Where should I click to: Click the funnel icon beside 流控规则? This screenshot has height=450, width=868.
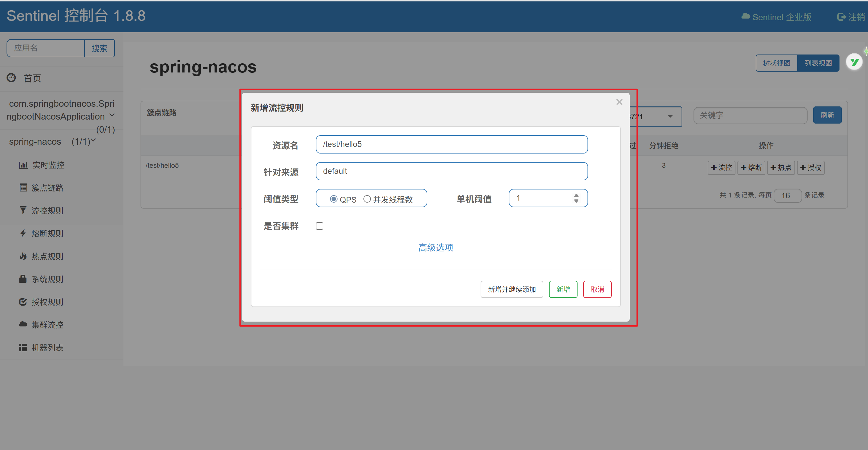coord(23,211)
